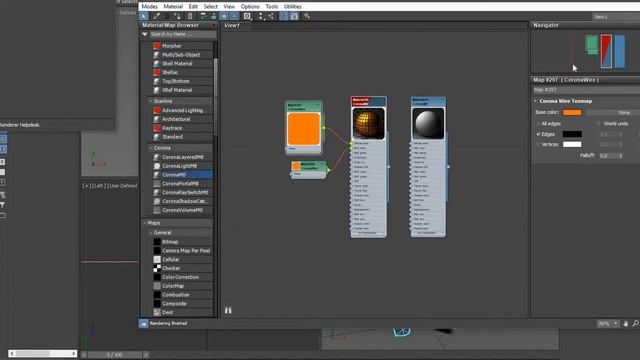Click the Zoom magnifier tool icon
Image resolution: width=640 pixels, height=360 pixels.
point(636,324)
